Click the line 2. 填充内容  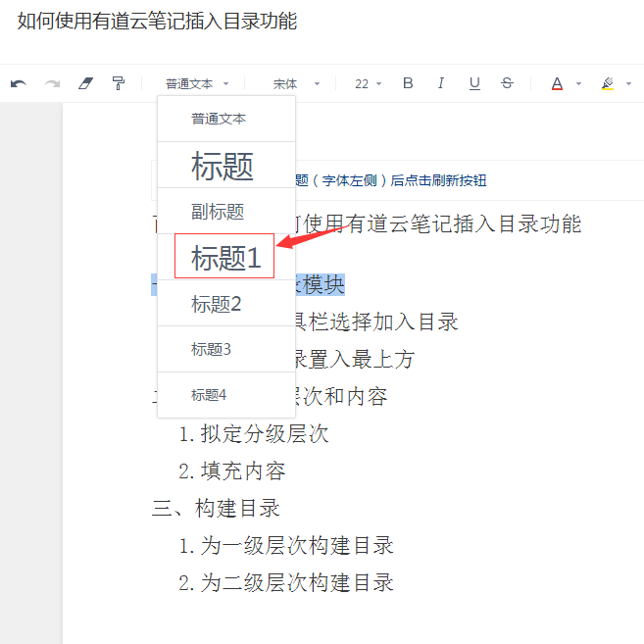tap(232, 471)
